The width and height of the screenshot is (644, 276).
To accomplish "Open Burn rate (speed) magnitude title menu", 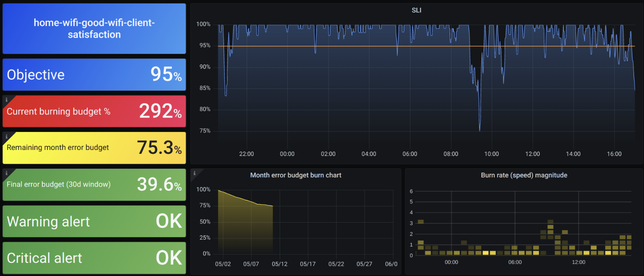I will [x=524, y=175].
